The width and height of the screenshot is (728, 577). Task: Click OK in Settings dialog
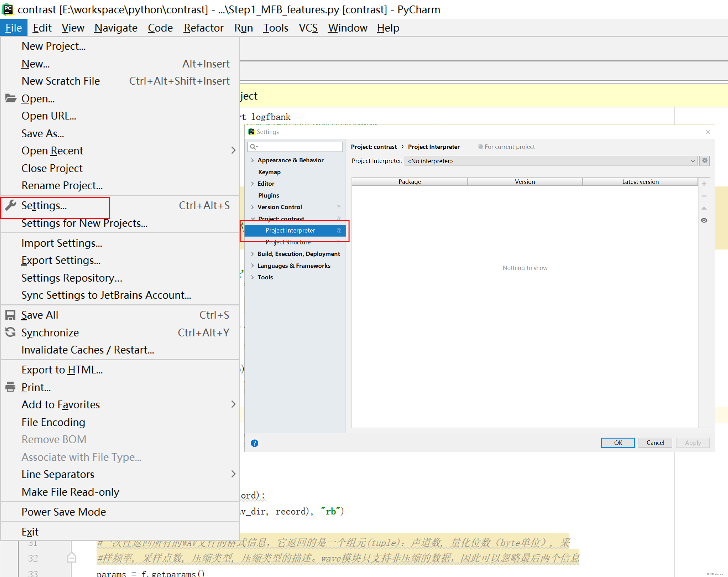(618, 443)
